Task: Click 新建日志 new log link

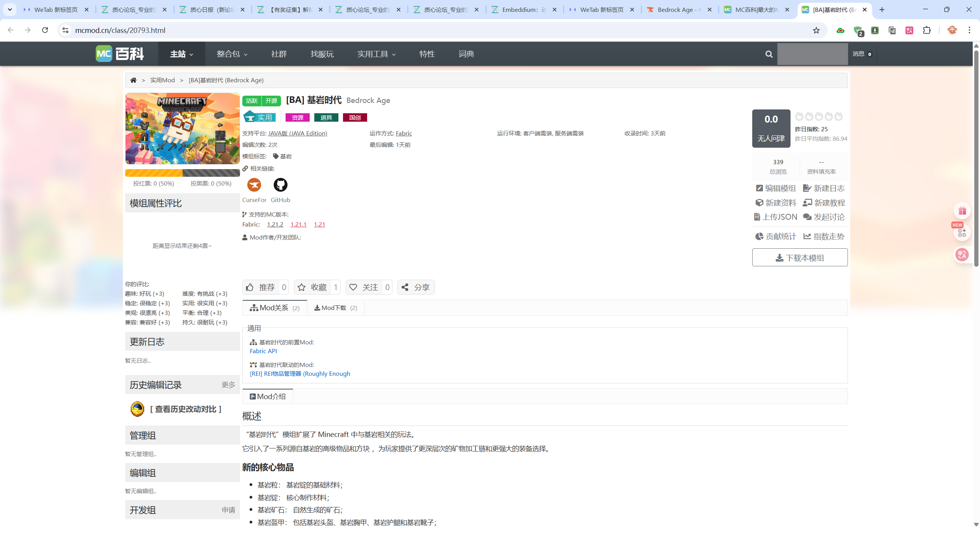Action: (824, 188)
